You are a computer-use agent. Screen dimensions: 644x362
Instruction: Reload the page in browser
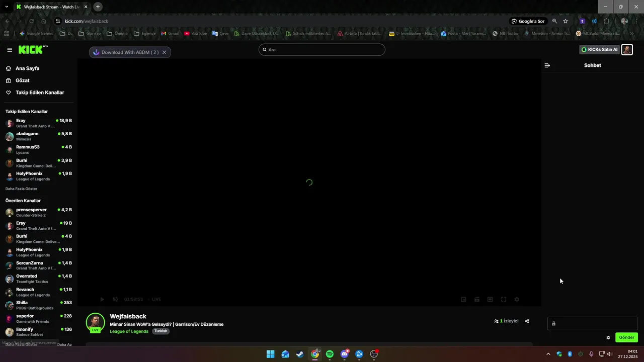tap(31, 21)
